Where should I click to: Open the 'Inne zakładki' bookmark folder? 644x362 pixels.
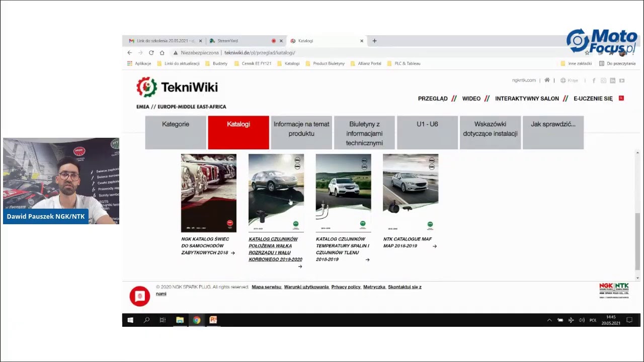click(x=576, y=63)
